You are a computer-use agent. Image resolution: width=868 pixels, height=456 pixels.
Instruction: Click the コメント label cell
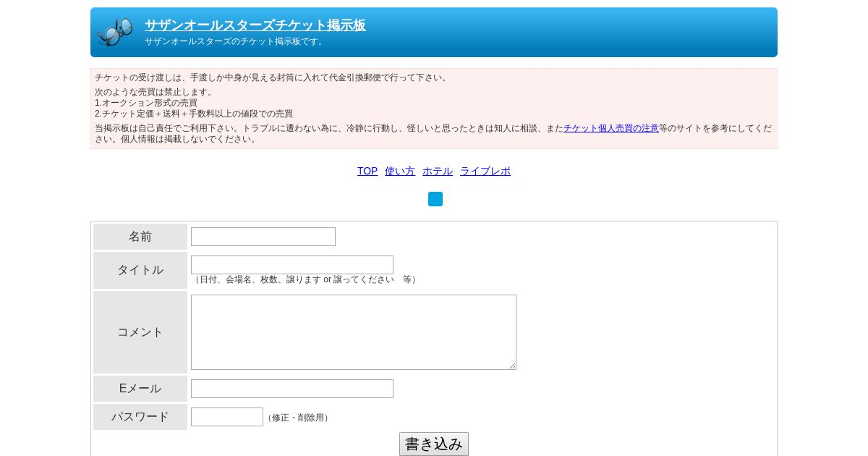[140, 332]
